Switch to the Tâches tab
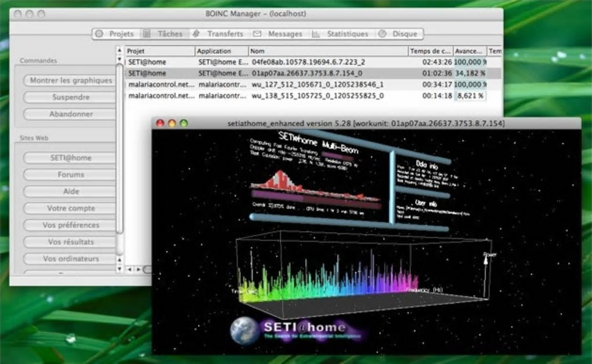Viewport: 592px width, 364px height. click(x=164, y=34)
